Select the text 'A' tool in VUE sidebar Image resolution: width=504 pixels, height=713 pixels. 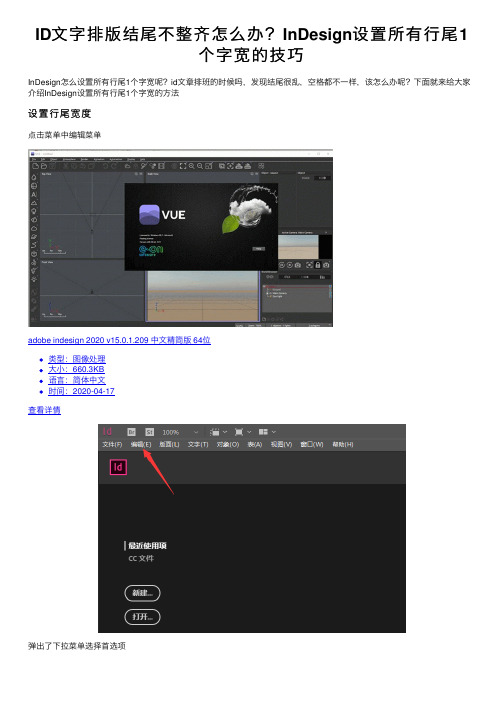[x=34, y=194]
